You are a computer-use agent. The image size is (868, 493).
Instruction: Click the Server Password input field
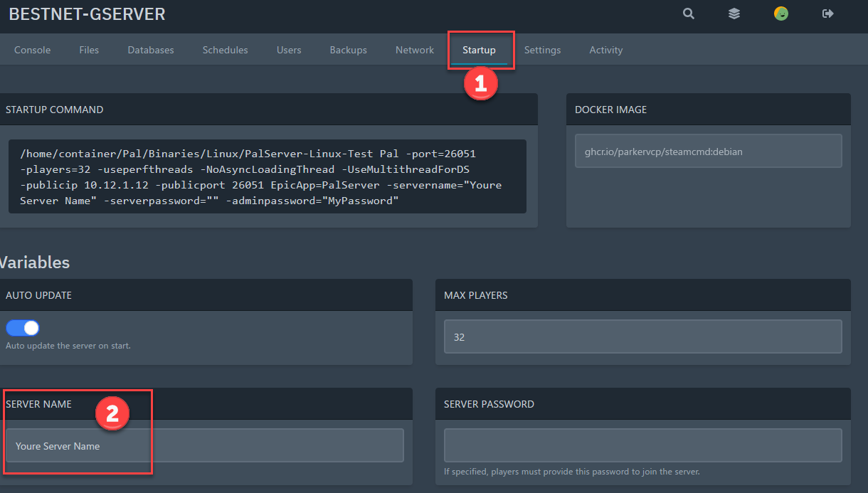coord(643,445)
